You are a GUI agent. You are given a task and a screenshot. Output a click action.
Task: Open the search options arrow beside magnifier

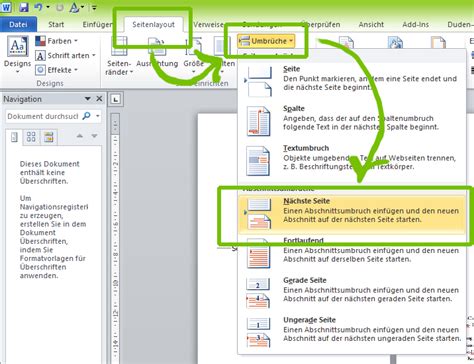97,116
